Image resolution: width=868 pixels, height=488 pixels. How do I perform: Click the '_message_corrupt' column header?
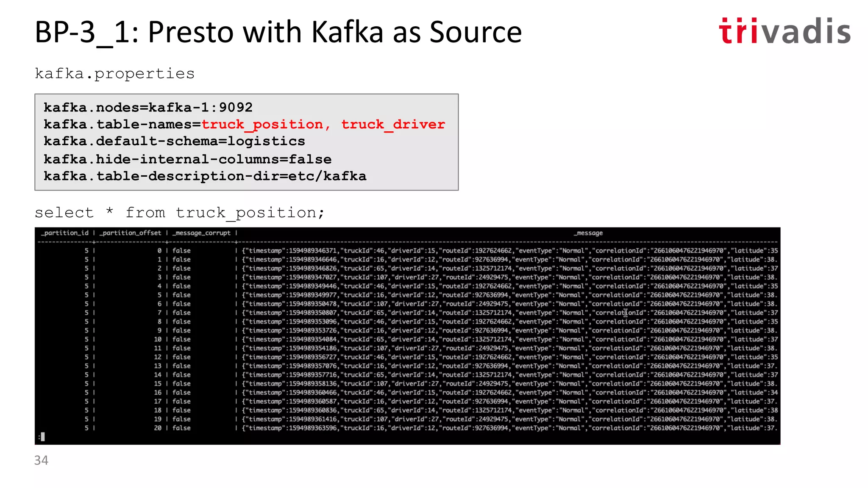(202, 233)
